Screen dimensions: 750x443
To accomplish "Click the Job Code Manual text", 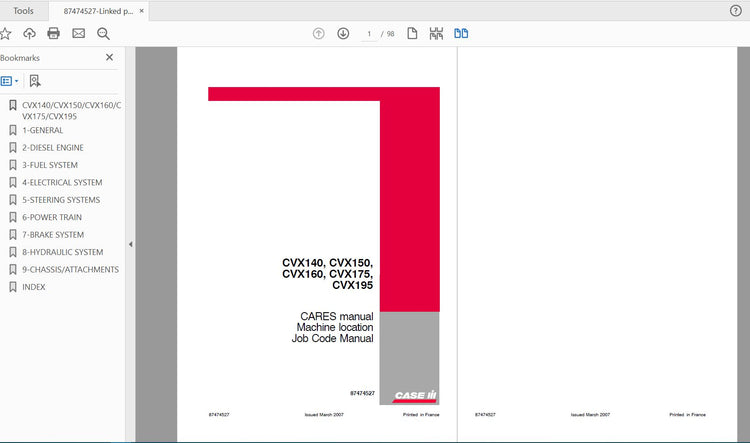I will click(x=332, y=338).
